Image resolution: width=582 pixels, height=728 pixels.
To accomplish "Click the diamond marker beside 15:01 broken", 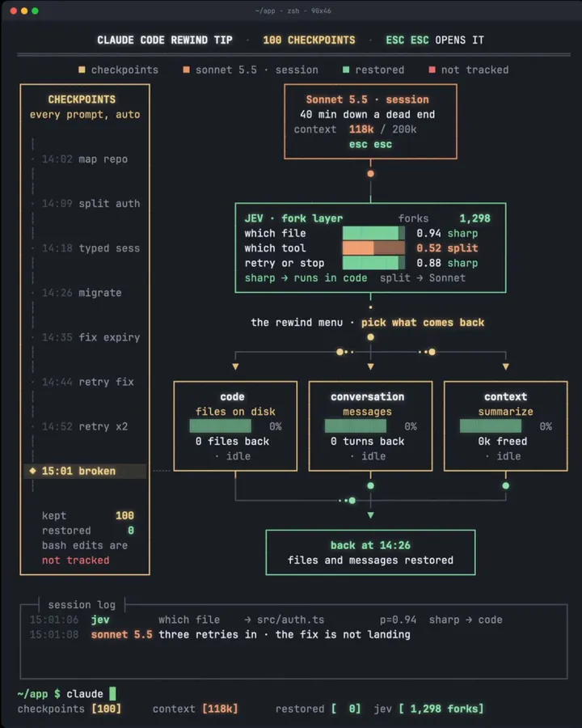I will click(x=32, y=471).
